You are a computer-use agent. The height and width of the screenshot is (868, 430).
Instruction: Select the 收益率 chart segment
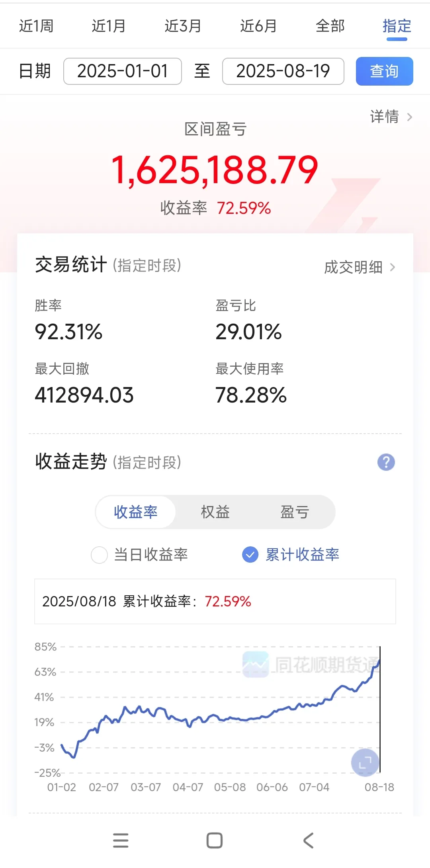click(x=136, y=512)
